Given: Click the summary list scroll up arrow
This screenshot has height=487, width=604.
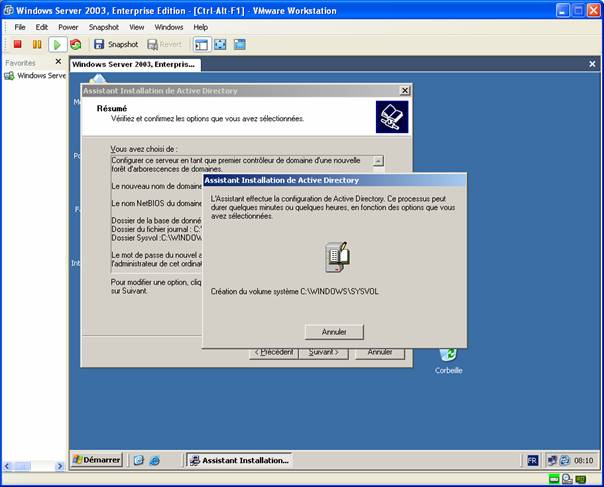Looking at the screenshot, I should click(379, 161).
